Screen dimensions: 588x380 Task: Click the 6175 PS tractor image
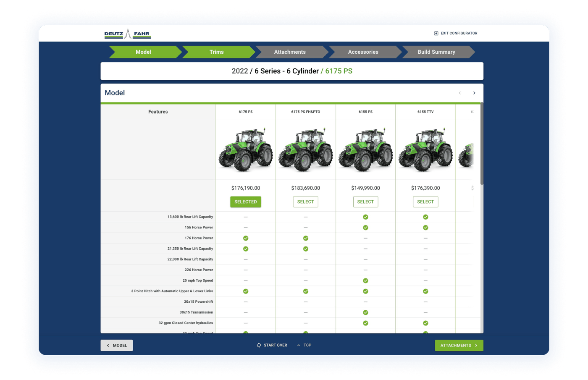pyautogui.click(x=246, y=150)
